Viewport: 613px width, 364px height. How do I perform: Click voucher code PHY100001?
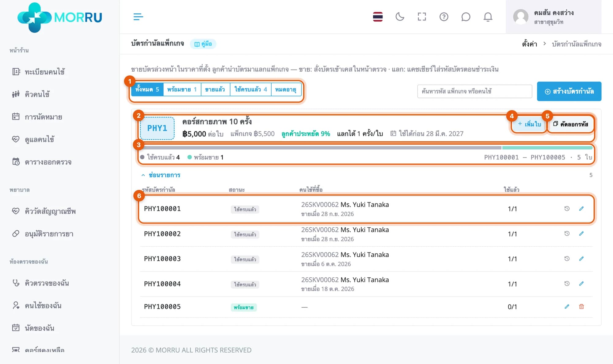click(x=162, y=209)
